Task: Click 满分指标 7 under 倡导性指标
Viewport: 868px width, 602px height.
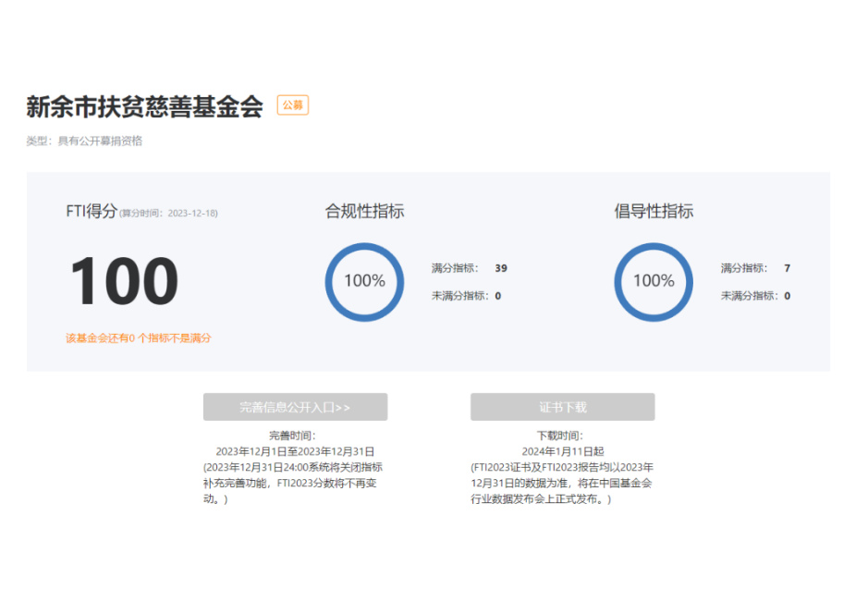Action: [x=755, y=268]
